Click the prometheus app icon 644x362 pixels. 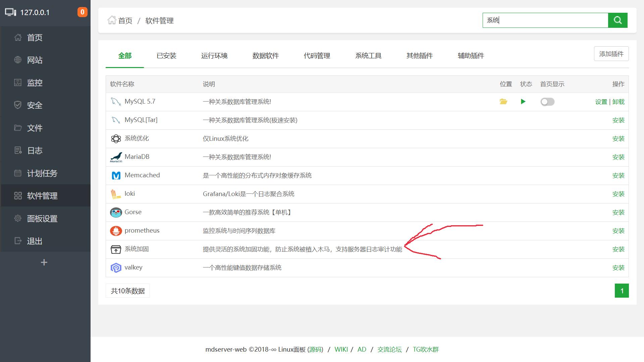tap(116, 231)
